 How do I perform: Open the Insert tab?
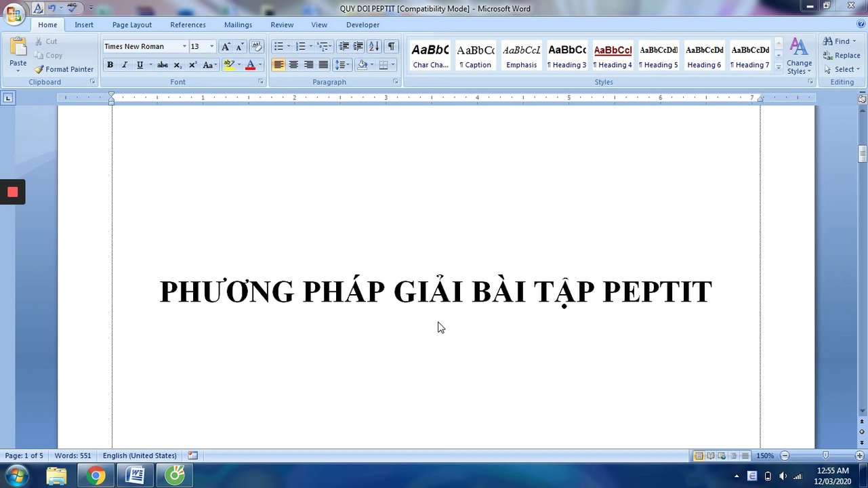pos(84,25)
